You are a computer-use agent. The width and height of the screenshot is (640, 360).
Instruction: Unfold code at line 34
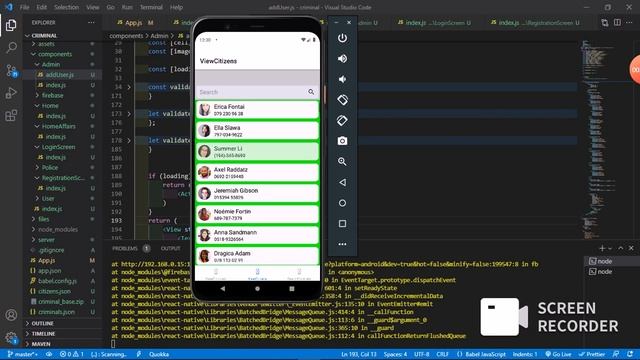(x=129, y=87)
